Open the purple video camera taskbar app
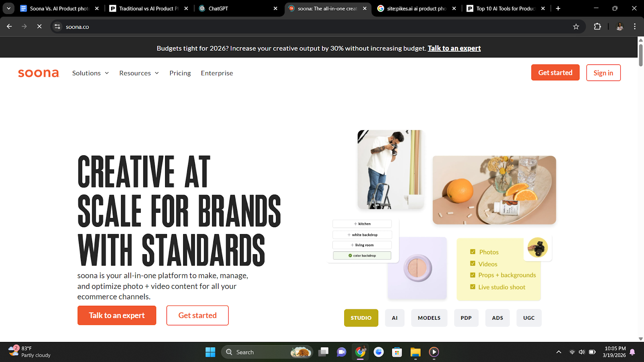Screen dimensions: 644x362 click(x=341, y=352)
